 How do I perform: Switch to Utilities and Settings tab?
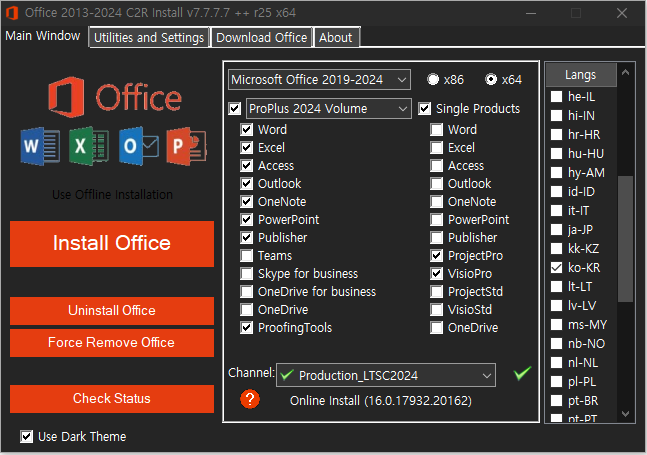click(149, 38)
